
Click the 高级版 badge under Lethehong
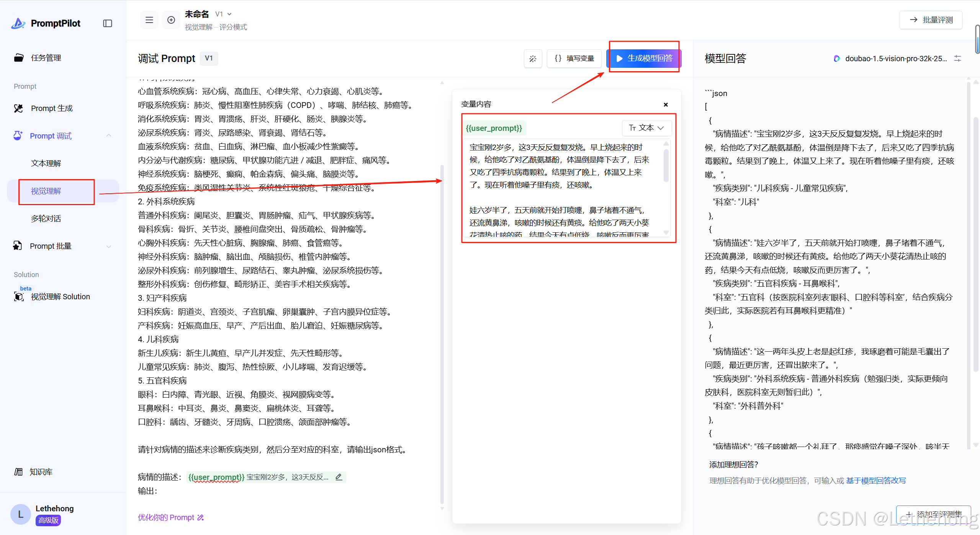(48, 520)
